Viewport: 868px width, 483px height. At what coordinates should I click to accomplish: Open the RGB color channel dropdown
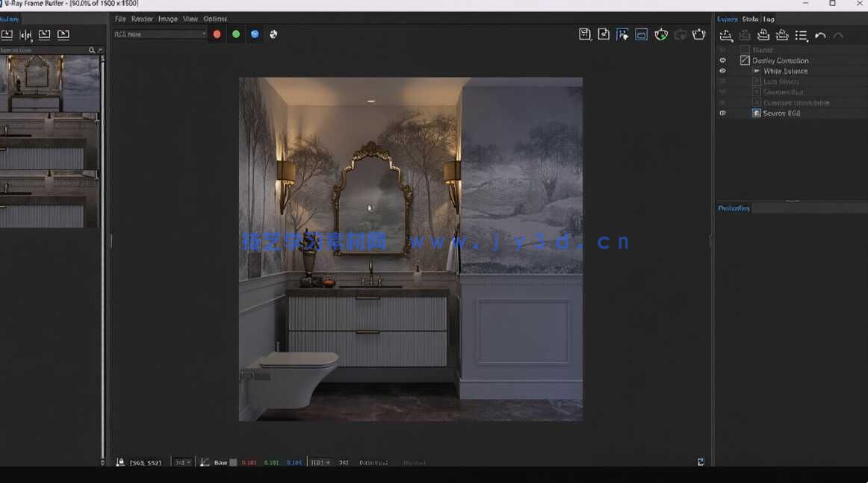pos(158,34)
